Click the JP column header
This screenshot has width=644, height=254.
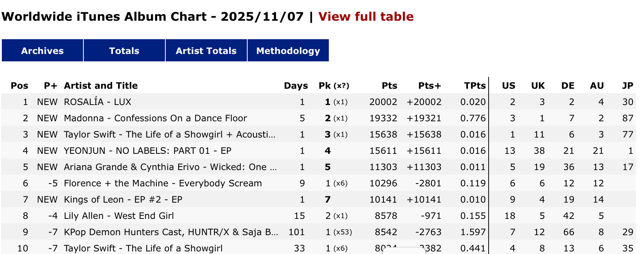(627, 86)
